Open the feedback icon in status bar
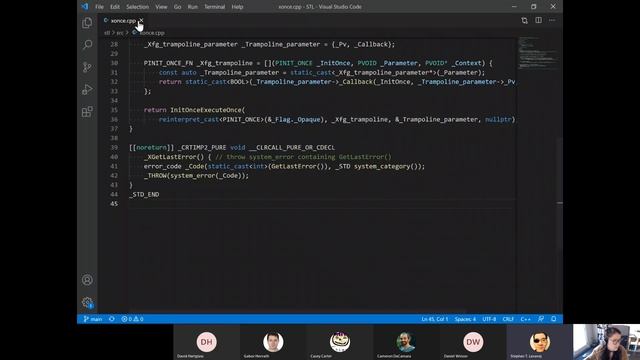Viewport: 640px width, 360px height. coord(541,319)
